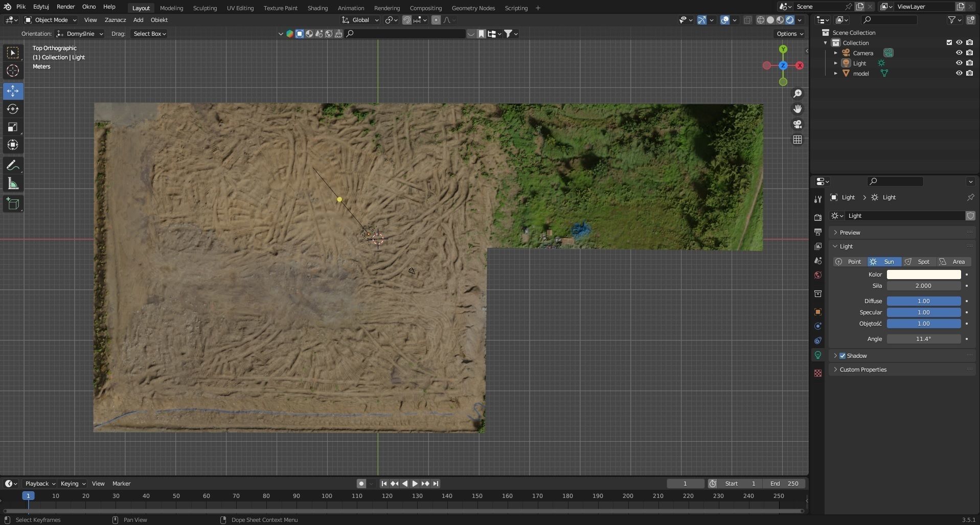Open the Options dropdown in viewport
Viewport: 980px width, 525px height.
[x=790, y=34]
